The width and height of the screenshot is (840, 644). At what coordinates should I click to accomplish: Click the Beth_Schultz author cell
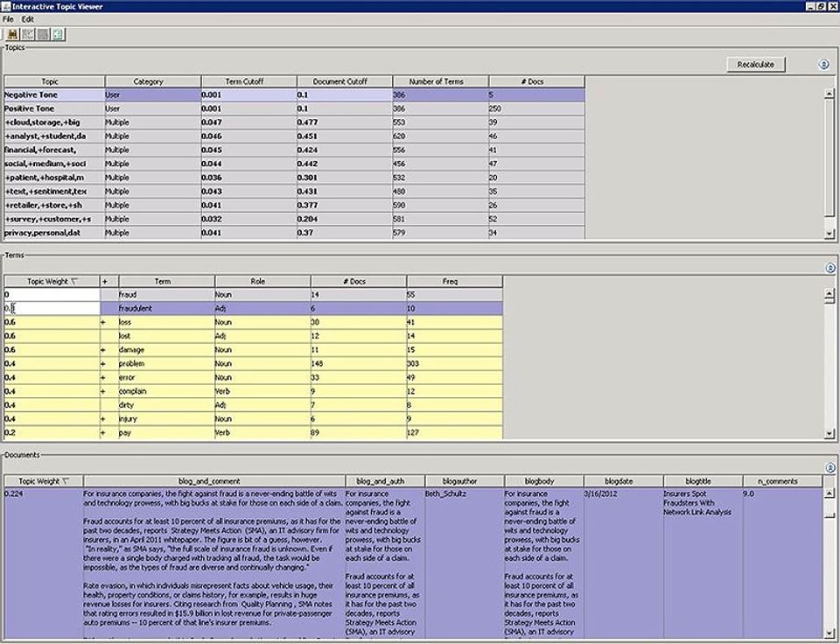465,563
